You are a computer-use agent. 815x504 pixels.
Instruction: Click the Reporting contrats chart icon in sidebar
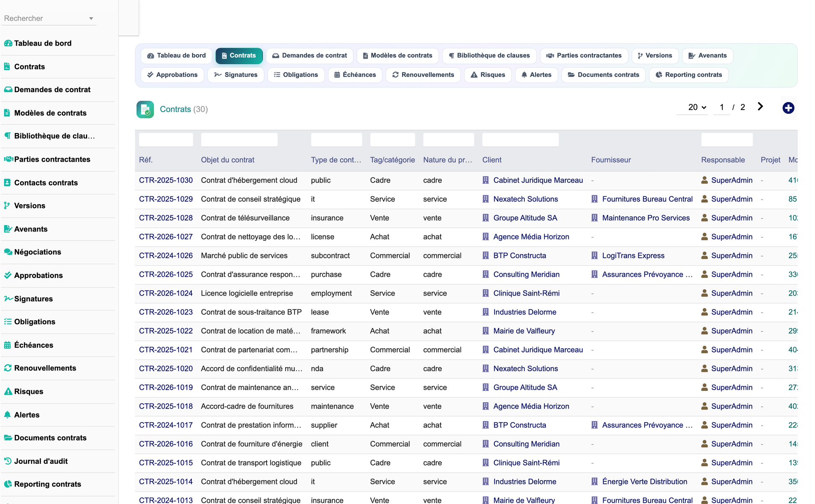[8, 484]
